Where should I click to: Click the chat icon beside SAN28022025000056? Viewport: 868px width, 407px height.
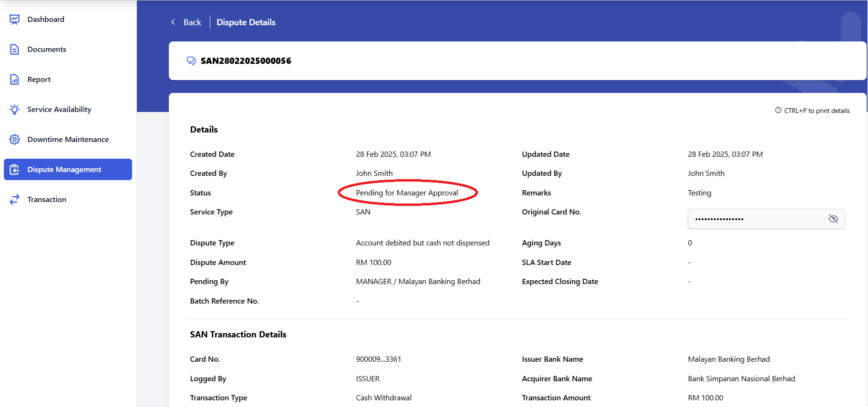point(191,61)
